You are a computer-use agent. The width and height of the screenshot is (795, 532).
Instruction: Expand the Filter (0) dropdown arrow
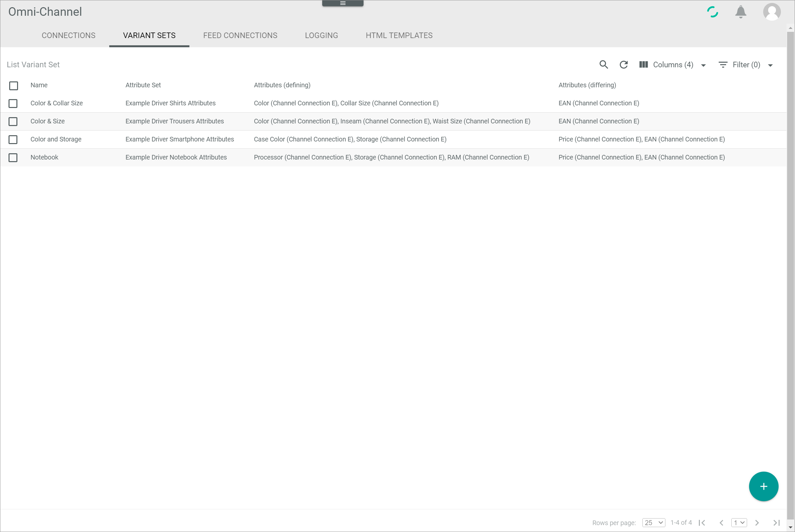(x=770, y=65)
